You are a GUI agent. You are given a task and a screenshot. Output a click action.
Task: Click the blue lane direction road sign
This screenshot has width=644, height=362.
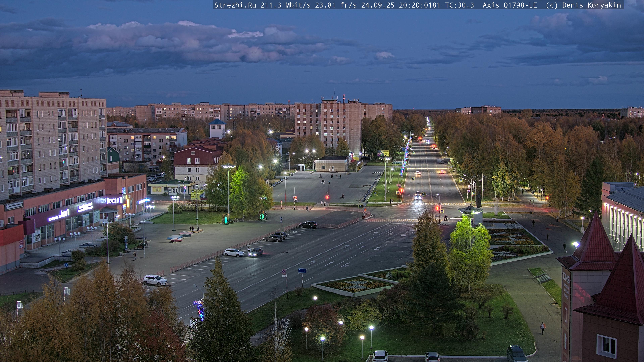[302, 270]
